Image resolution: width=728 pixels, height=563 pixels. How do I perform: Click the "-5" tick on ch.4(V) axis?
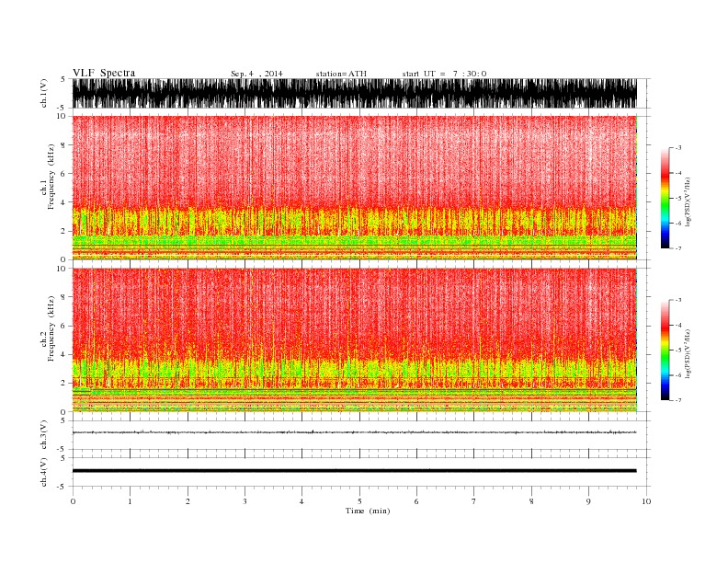(x=62, y=487)
